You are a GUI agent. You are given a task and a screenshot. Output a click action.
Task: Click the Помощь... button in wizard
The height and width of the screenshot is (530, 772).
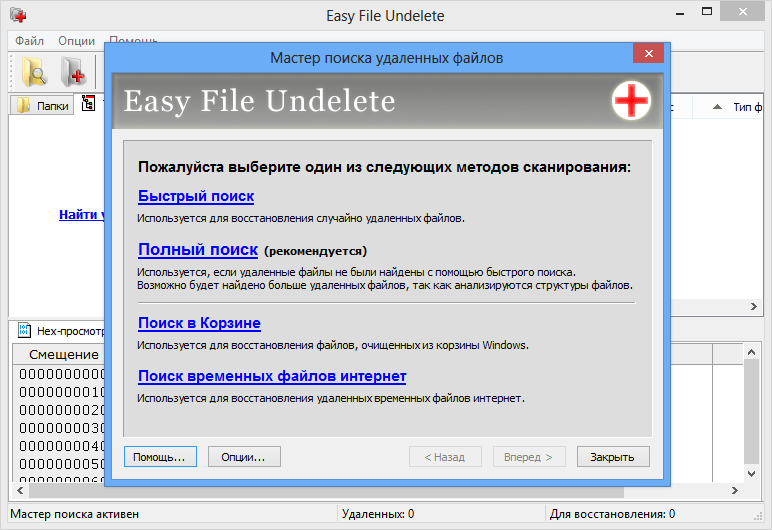160,457
